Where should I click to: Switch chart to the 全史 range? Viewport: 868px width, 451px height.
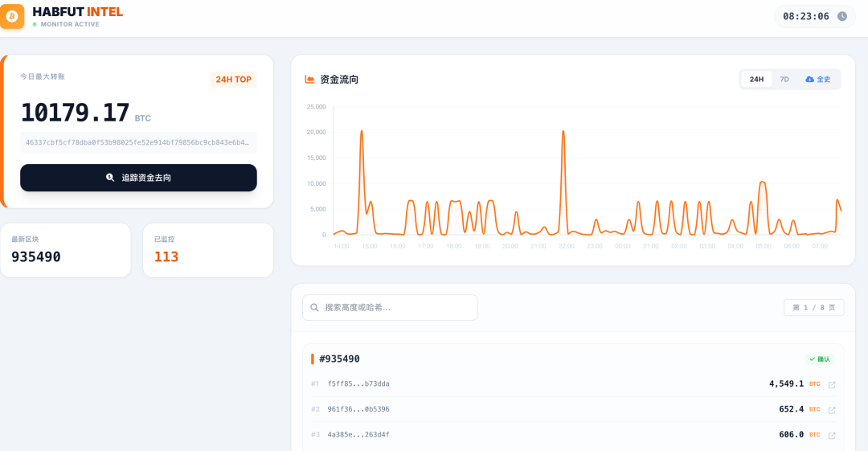pyautogui.click(x=817, y=80)
